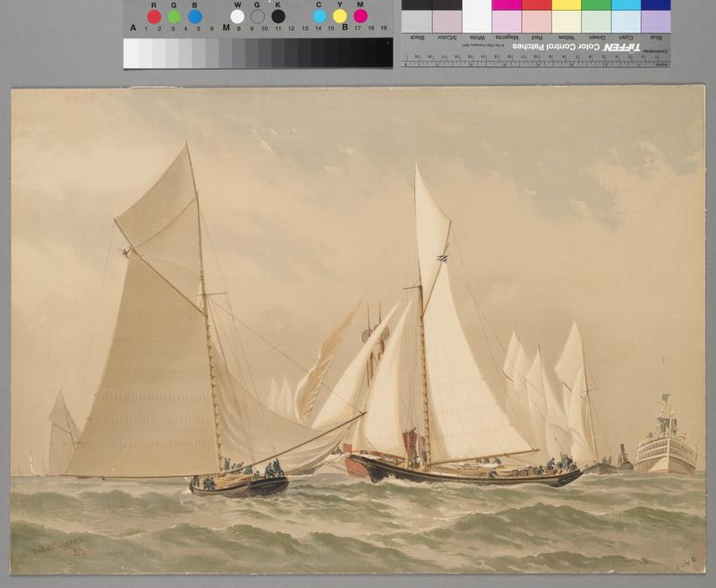Click the light pink tint Tiffen patch

pyautogui.click(x=507, y=21)
